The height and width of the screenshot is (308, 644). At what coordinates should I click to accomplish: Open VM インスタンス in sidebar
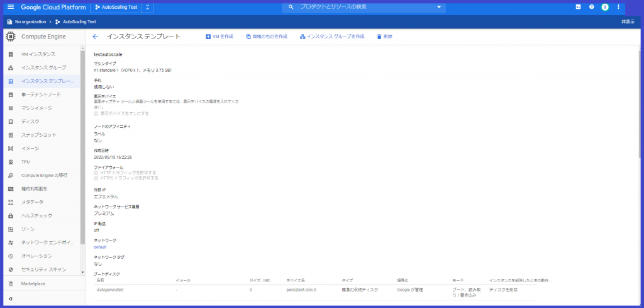(42, 54)
